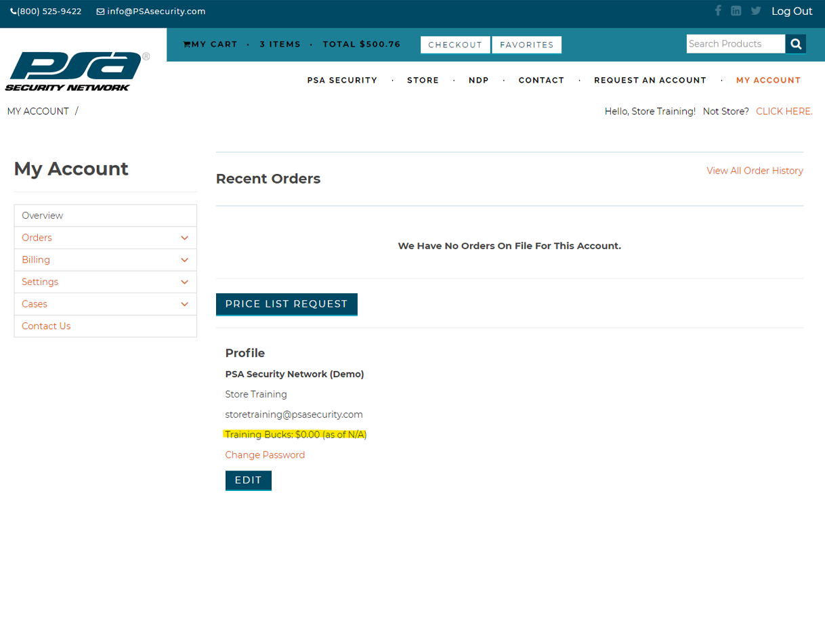Click the Change Password link
This screenshot has width=825, height=644.
pos(265,455)
